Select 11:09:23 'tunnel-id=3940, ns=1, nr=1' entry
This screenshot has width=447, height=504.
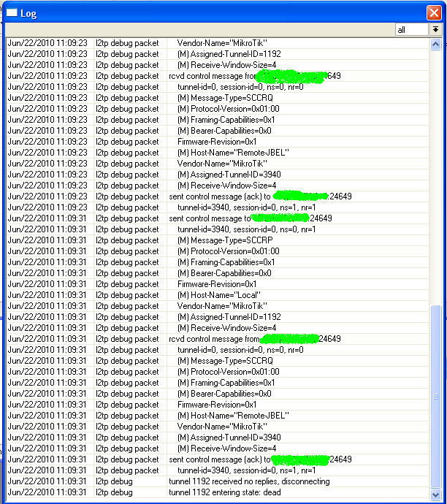coord(218,207)
